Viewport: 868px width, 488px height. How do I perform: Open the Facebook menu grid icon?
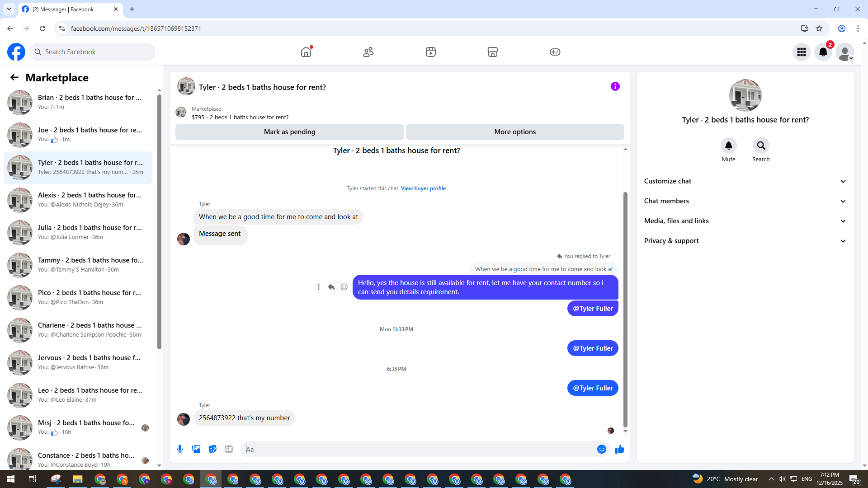coord(802,52)
